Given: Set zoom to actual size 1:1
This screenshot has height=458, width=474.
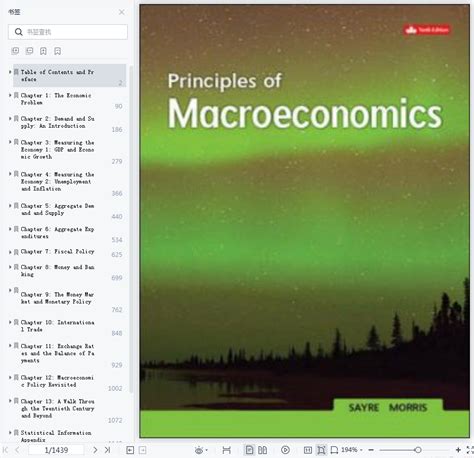Looking at the screenshot, I should coord(308,450).
